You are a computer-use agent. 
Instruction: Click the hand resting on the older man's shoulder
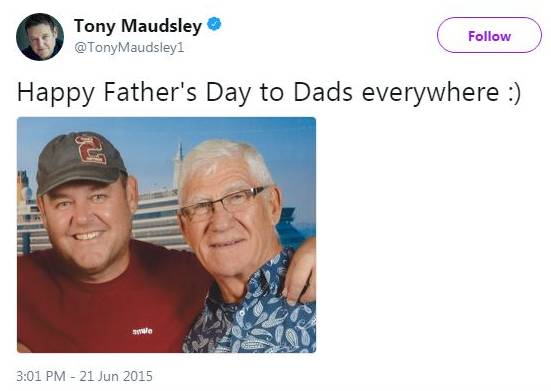299,272
